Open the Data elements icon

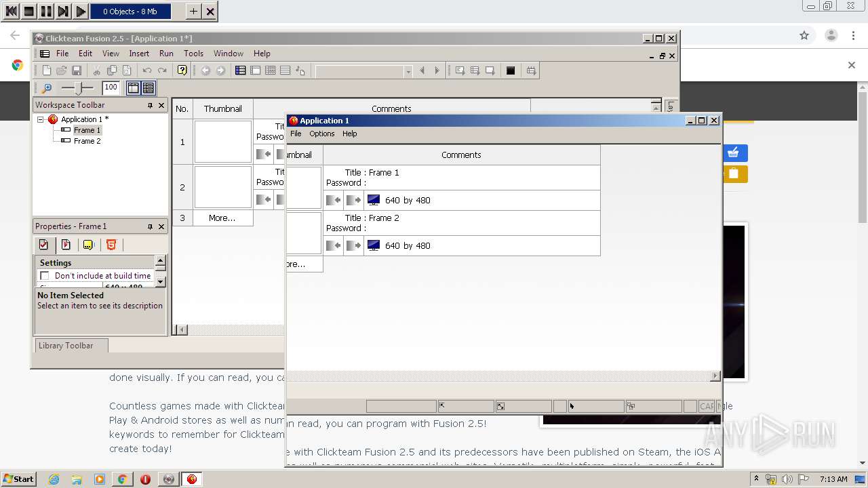pos(300,70)
